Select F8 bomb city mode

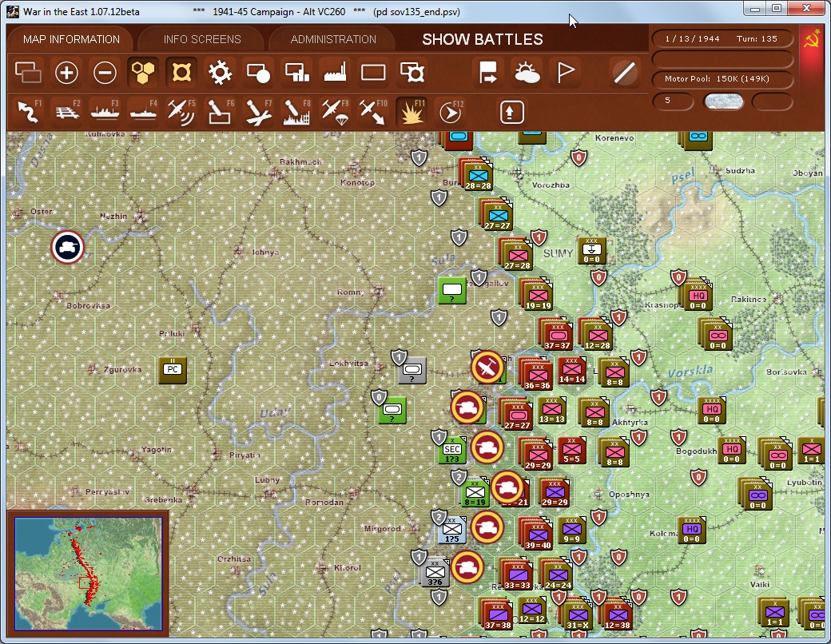(296, 112)
